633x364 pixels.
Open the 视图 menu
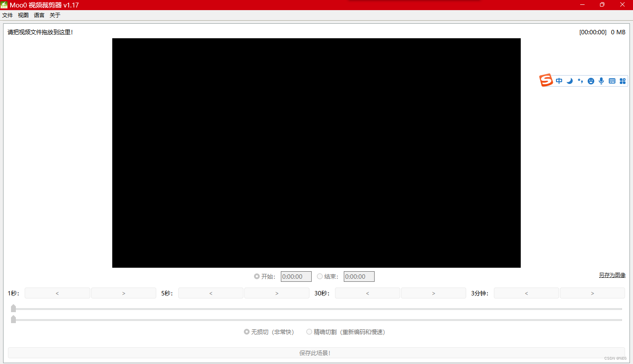[23, 15]
